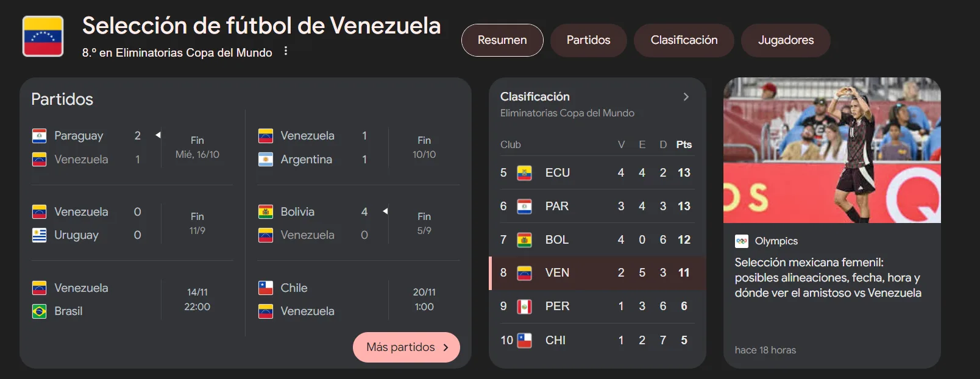Select the Jugadores tab

click(x=786, y=40)
